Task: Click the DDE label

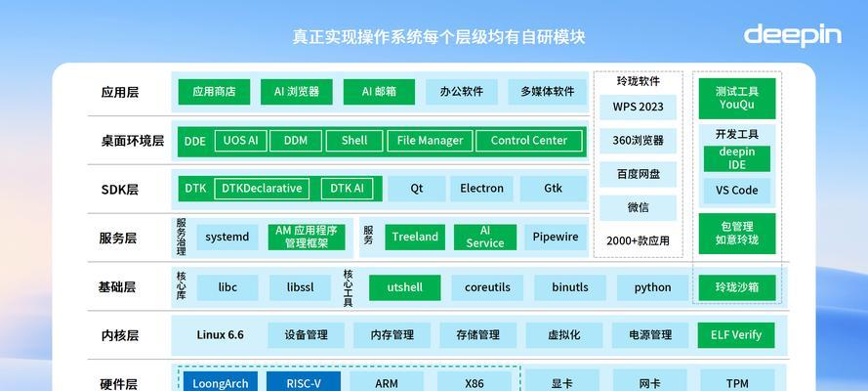Action: click(x=195, y=141)
